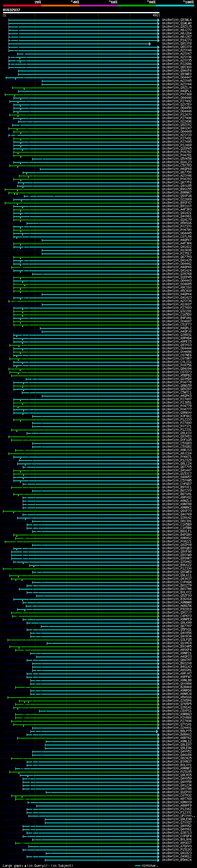Select hit label UniRef100_Q9ZSJ4

click(177, 88)
